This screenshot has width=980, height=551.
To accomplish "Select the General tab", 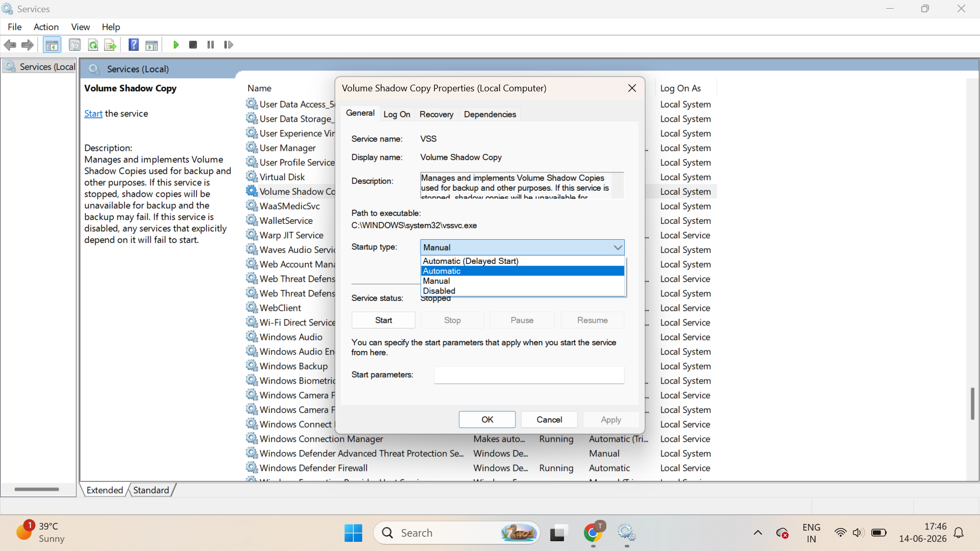I will (x=360, y=113).
